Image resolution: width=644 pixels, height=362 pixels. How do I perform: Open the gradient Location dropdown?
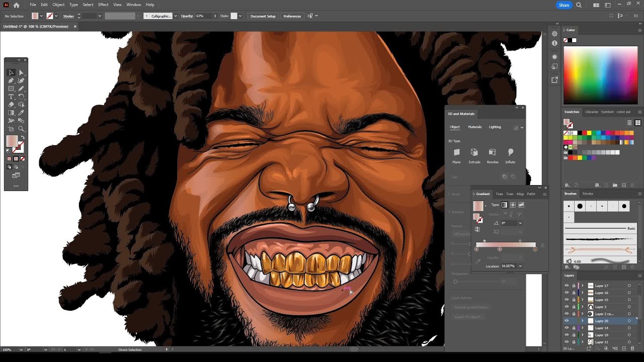coord(520,266)
